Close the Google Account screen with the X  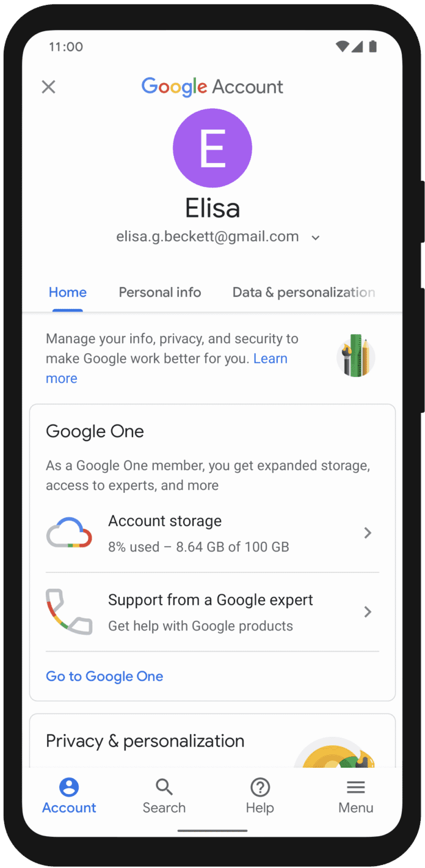(x=48, y=87)
